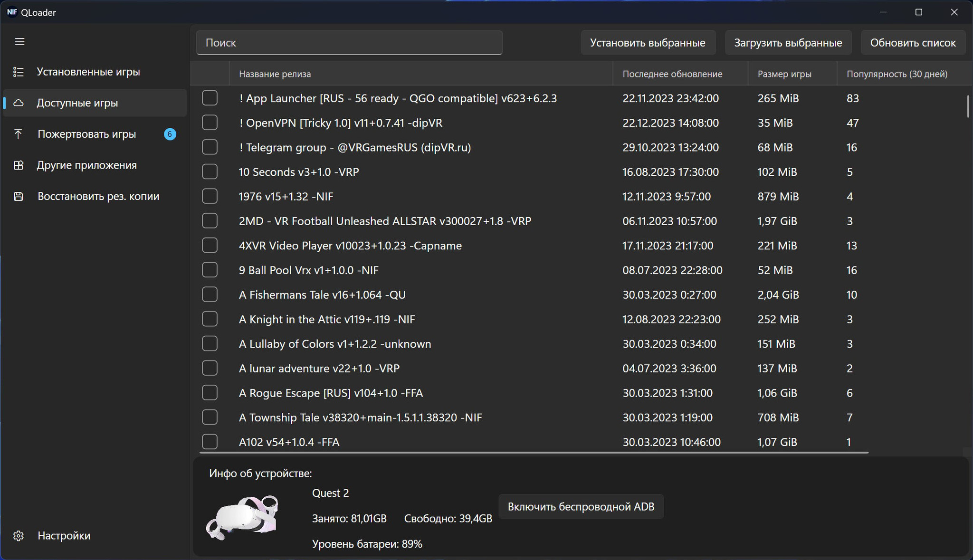973x560 pixels.
Task: Click the installed games list icon
Action: point(19,72)
